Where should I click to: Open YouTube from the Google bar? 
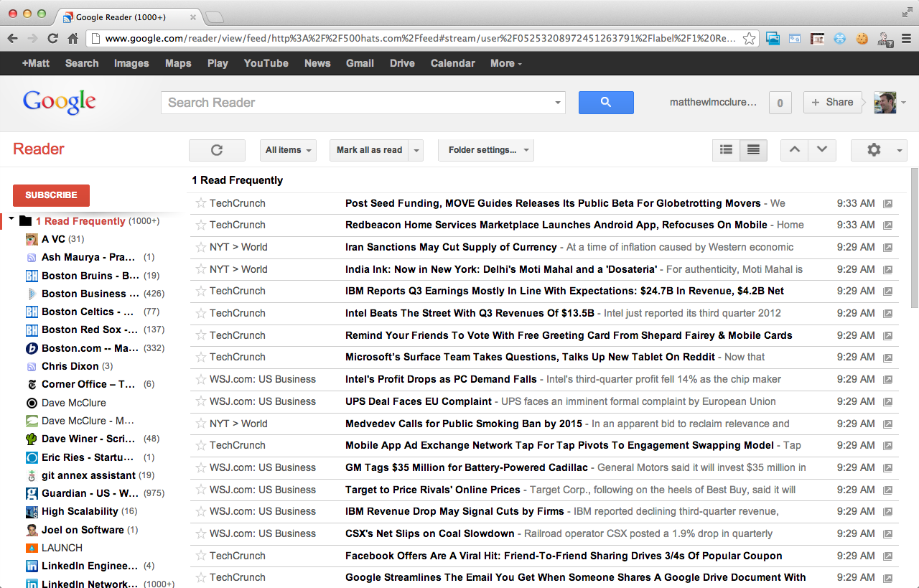pyautogui.click(x=266, y=63)
